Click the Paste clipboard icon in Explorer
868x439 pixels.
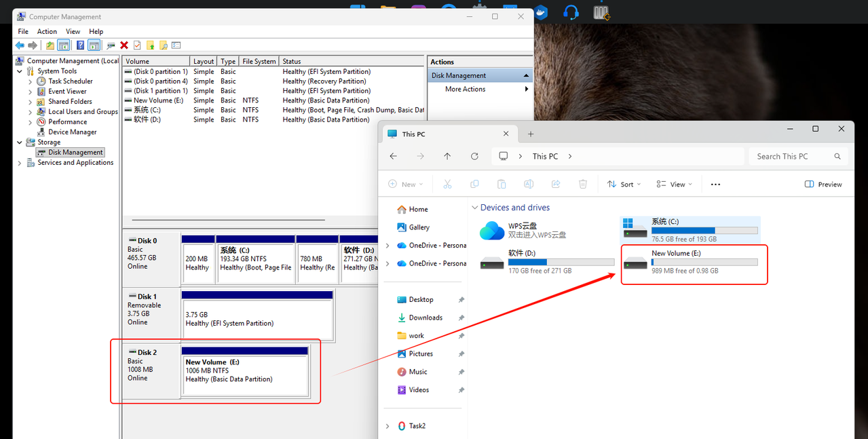pyautogui.click(x=502, y=184)
